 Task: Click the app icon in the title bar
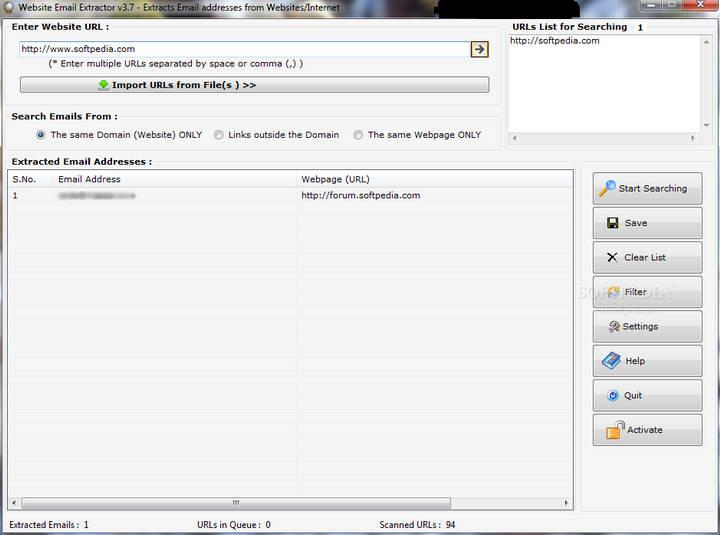pyautogui.click(x=8, y=7)
